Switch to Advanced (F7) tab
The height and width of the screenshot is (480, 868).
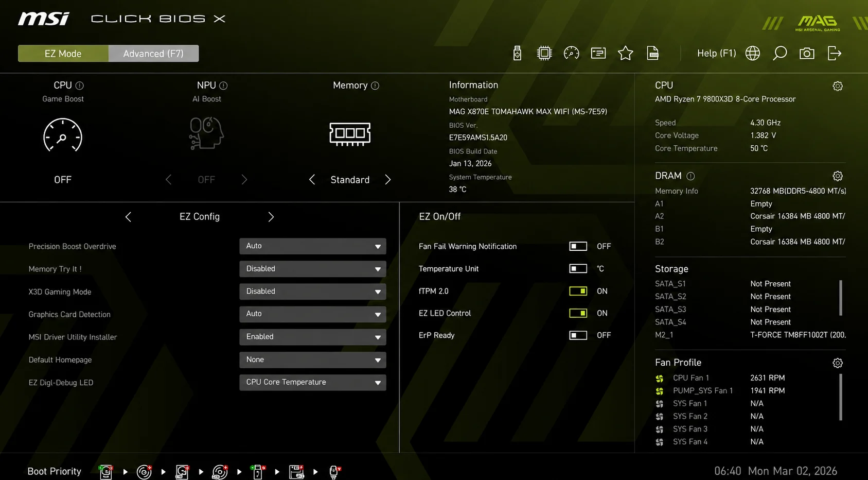153,54
